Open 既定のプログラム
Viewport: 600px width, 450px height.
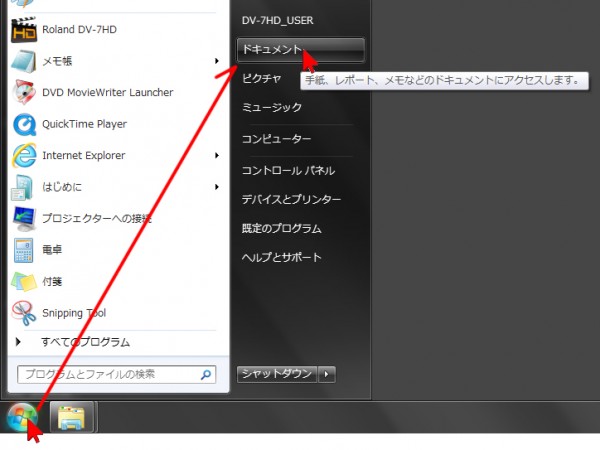tap(282, 228)
